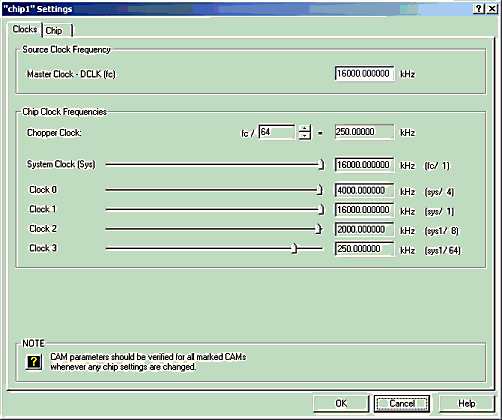
Task: Click the Clock 3 frequency field
Action: point(364,249)
